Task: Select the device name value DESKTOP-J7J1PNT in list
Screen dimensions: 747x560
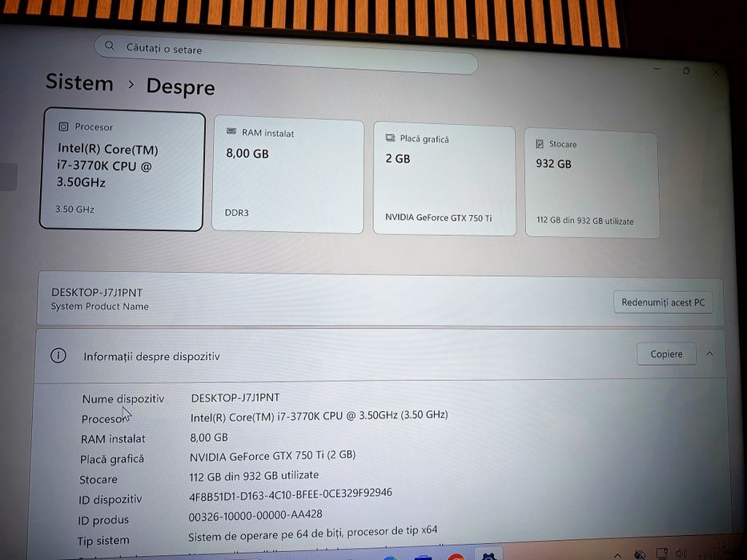Action: [x=235, y=398]
